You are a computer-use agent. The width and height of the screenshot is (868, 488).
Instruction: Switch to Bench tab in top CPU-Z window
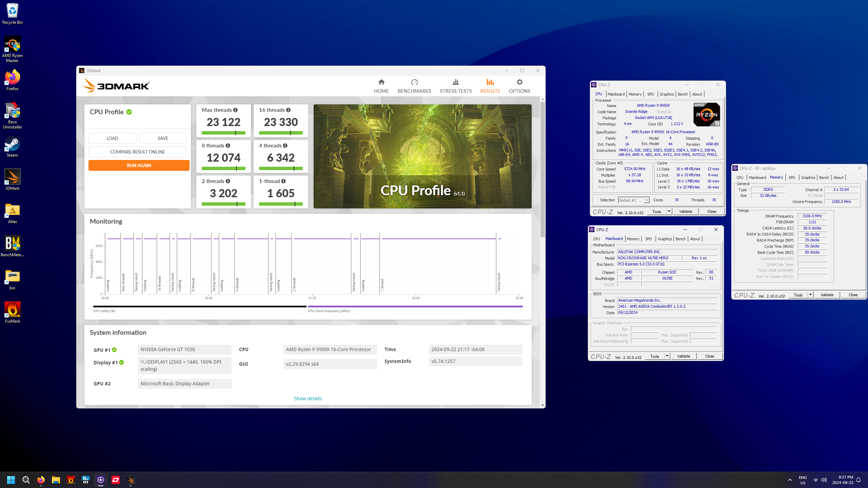(x=683, y=94)
